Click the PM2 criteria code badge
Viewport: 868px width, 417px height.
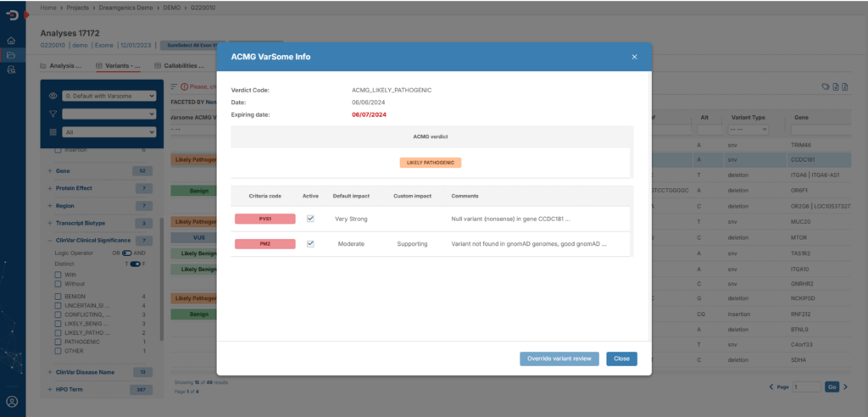click(264, 243)
